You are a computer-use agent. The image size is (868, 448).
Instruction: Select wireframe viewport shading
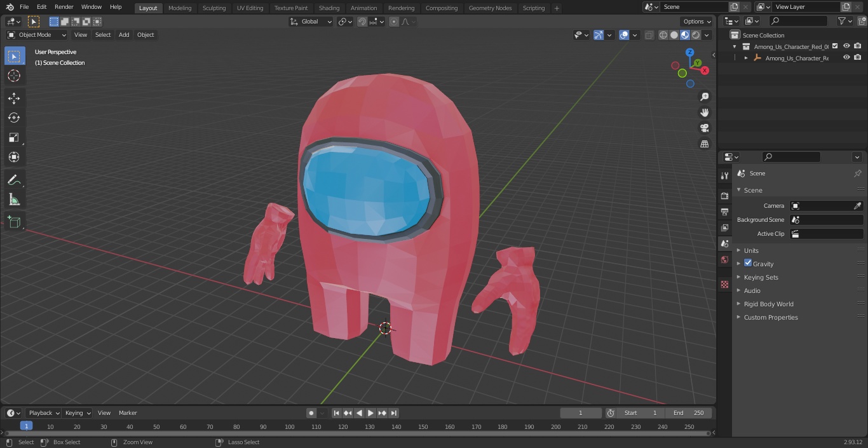(663, 35)
